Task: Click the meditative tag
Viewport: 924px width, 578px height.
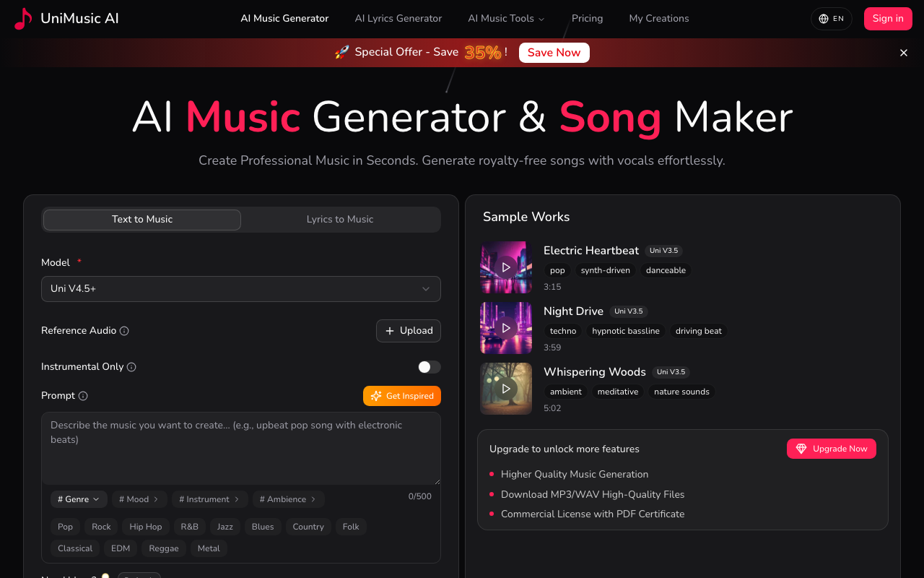Action: click(618, 392)
